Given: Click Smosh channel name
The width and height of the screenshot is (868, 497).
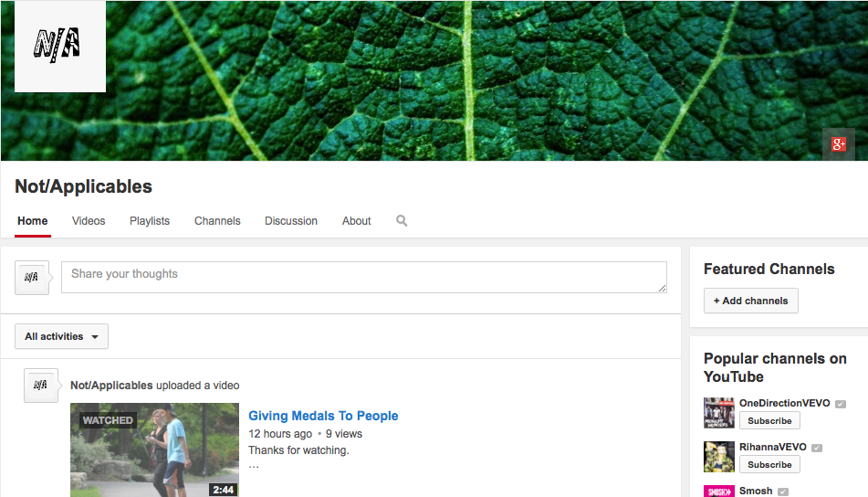Looking at the screenshot, I should pos(756,491).
